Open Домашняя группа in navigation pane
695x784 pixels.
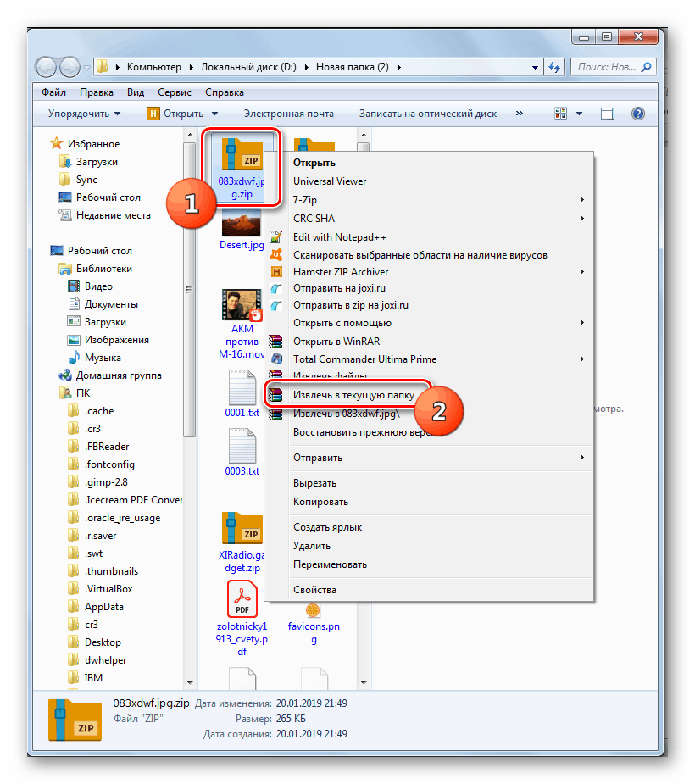click(x=119, y=375)
